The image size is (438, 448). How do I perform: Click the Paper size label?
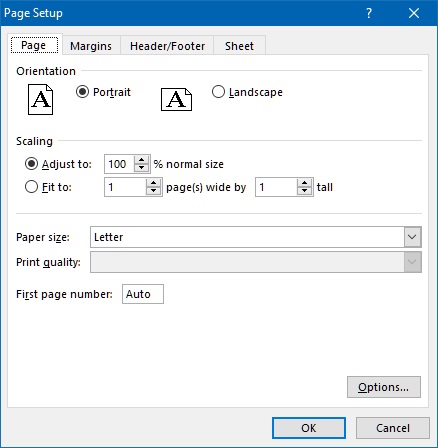(43, 237)
